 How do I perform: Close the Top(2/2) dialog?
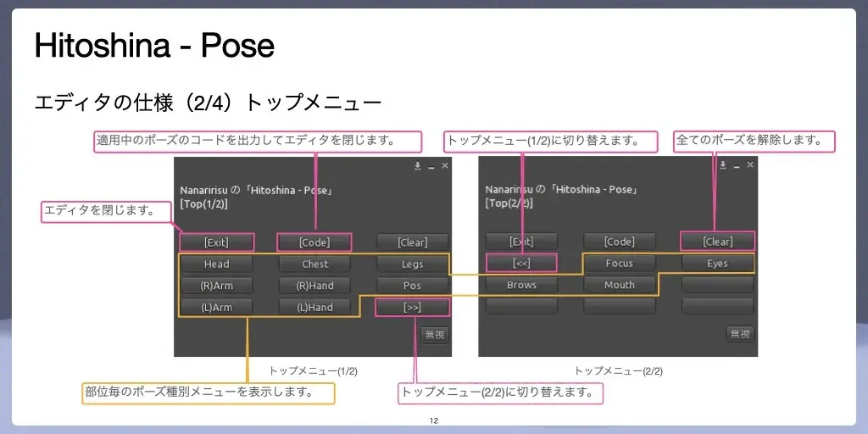point(750,165)
